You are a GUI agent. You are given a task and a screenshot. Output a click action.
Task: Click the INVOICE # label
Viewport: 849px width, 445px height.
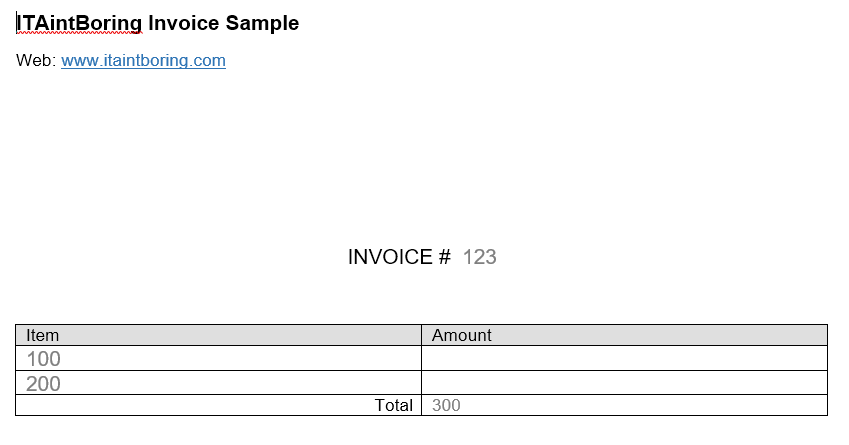click(x=399, y=257)
